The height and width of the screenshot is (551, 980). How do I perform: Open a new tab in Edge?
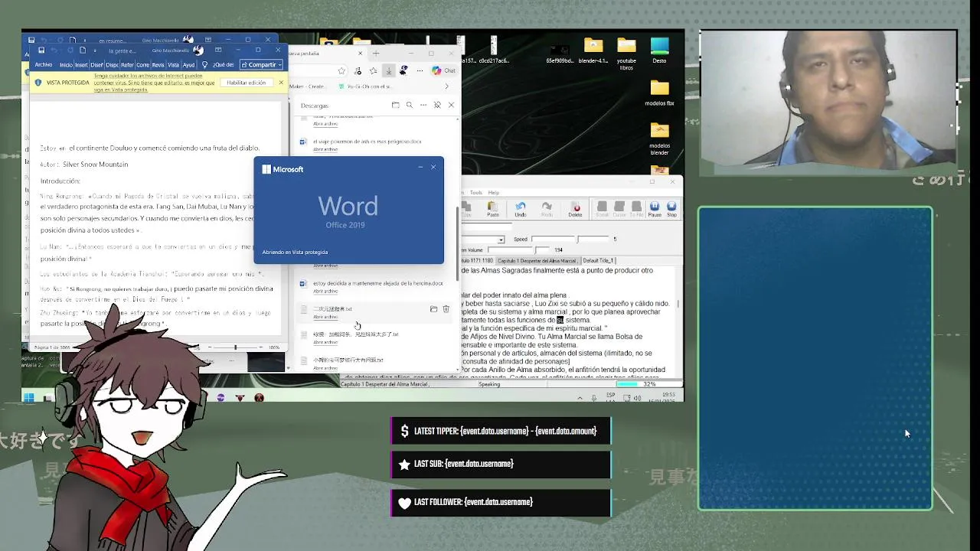click(x=375, y=54)
